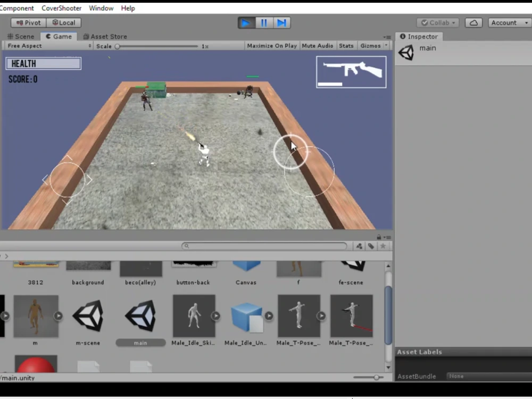Image resolution: width=532 pixels, height=399 pixels.
Task: Toggle the Stats overlay
Action: point(346,46)
